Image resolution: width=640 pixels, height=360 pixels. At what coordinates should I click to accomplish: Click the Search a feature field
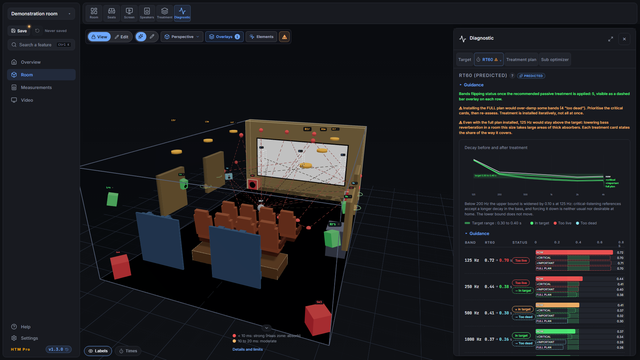coord(41,44)
